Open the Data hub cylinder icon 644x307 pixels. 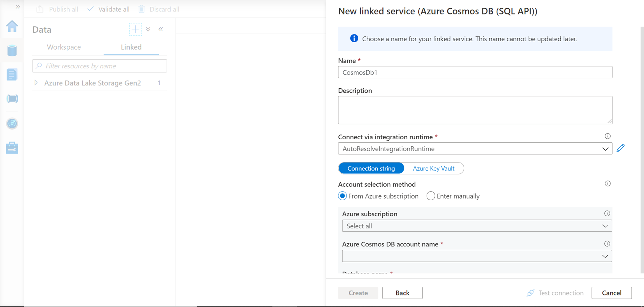pyautogui.click(x=12, y=51)
